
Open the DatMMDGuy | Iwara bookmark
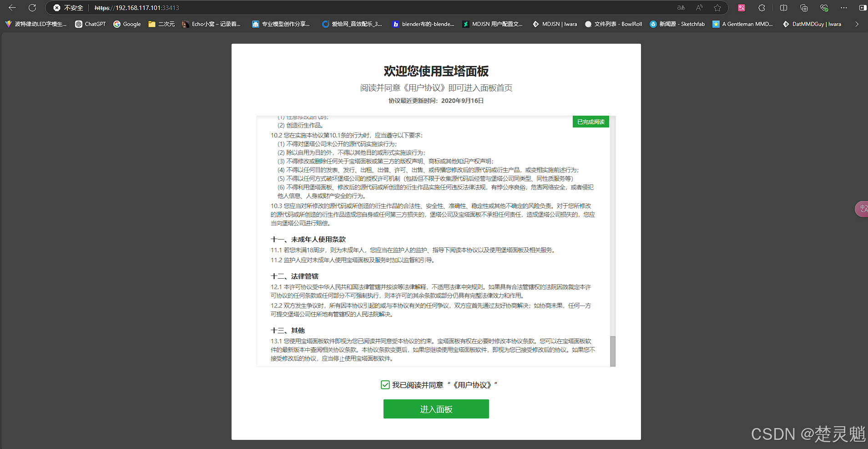(x=812, y=24)
